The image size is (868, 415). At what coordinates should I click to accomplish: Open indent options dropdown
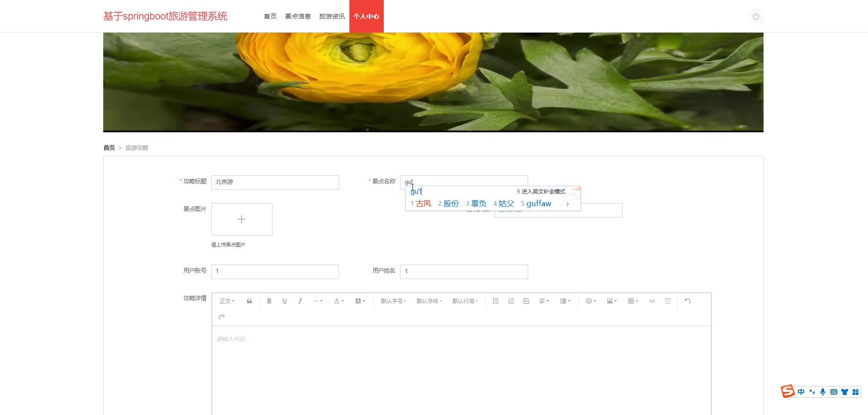565,301
